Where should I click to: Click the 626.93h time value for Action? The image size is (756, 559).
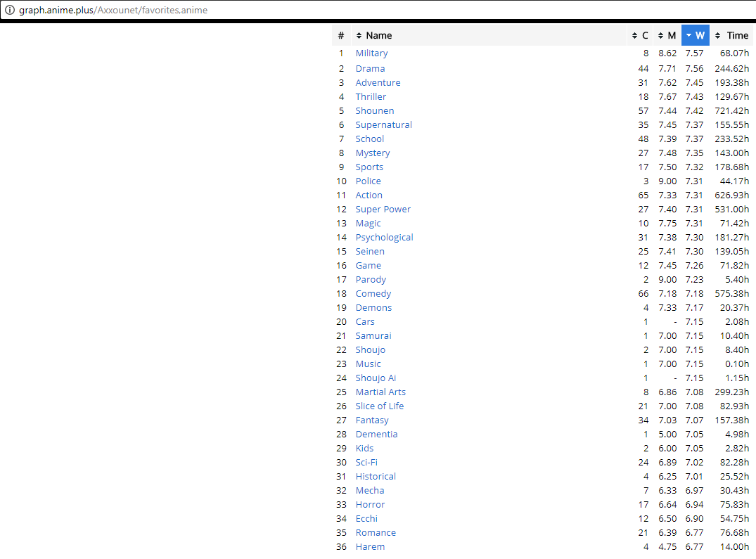click(731, 195)
